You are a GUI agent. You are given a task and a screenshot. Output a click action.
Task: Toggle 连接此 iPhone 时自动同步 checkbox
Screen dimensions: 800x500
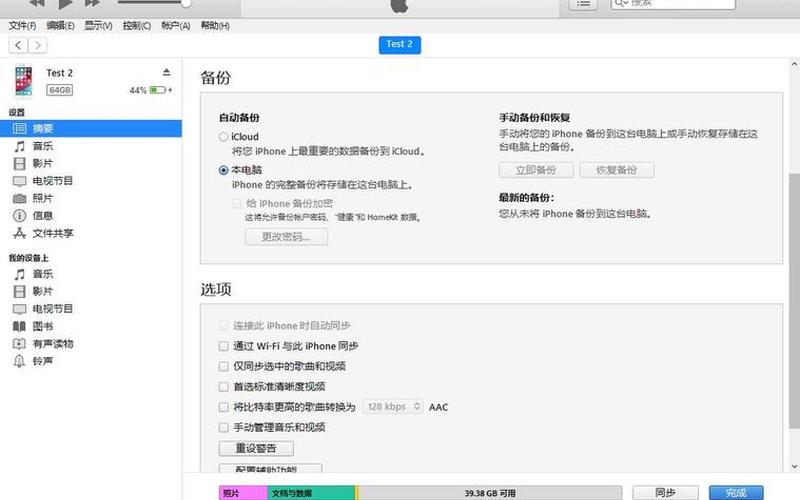click(x=223, y=326)
